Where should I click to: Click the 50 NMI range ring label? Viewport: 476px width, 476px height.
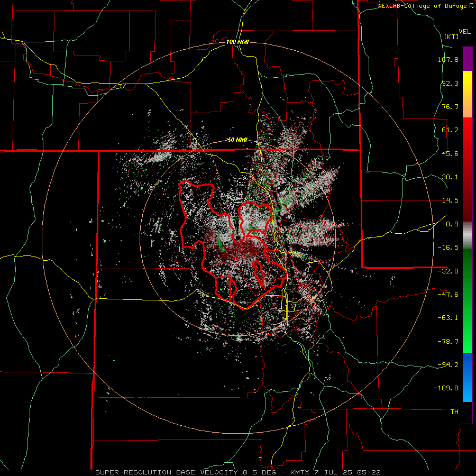point(237,140)
